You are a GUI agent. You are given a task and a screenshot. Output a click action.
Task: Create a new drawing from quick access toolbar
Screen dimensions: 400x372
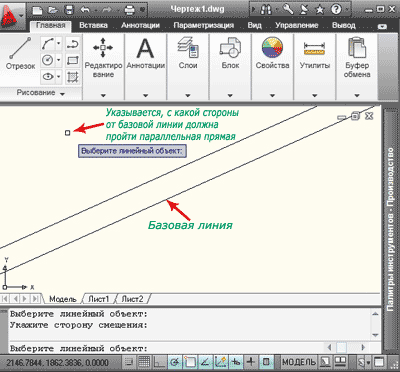point(37,10)
